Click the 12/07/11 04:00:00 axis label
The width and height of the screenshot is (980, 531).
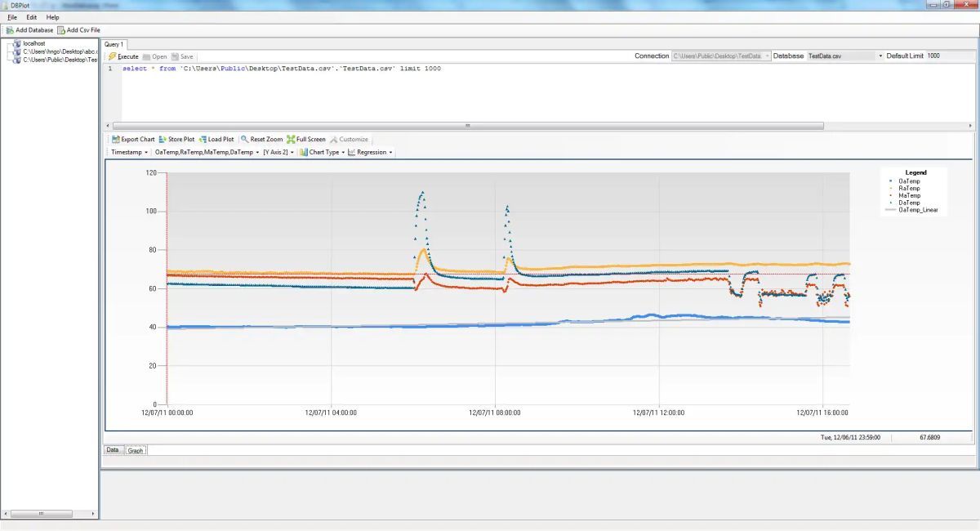[332, 413]
